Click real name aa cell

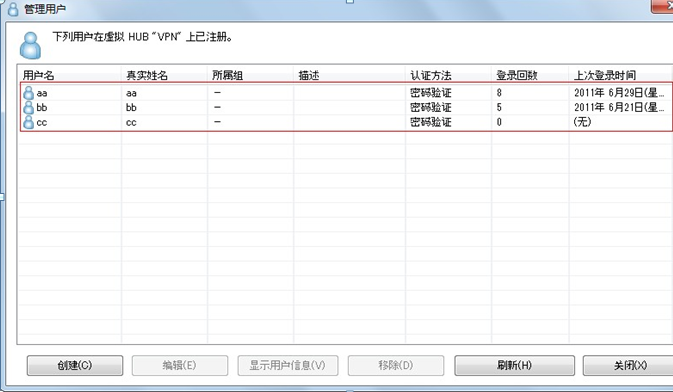[131, 93]
